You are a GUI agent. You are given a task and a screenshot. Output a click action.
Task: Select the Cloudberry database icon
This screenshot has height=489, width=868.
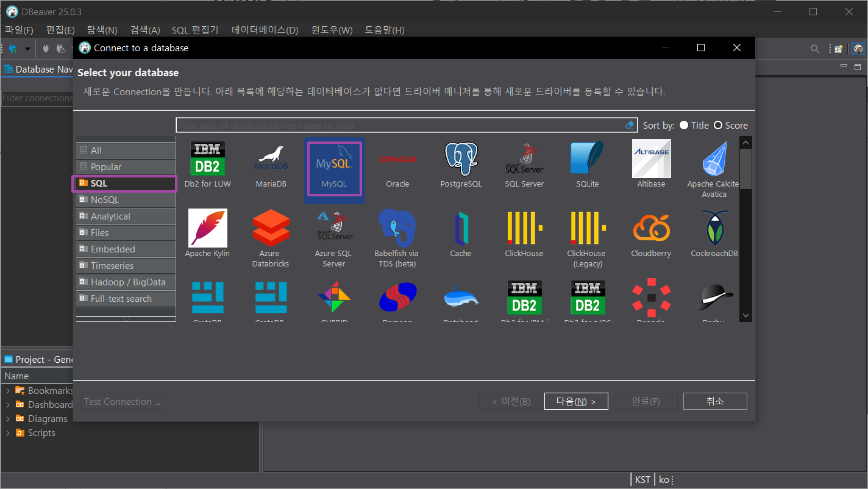(x=651, y=227)
